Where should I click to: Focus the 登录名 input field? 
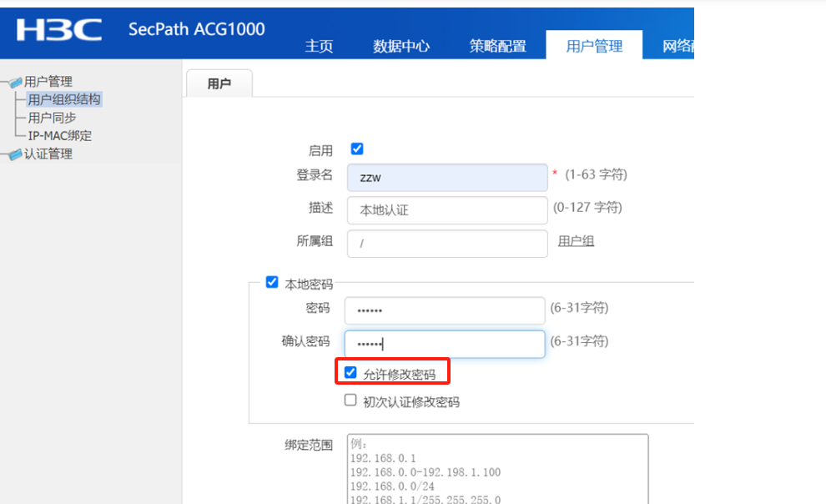pos(447,178)
